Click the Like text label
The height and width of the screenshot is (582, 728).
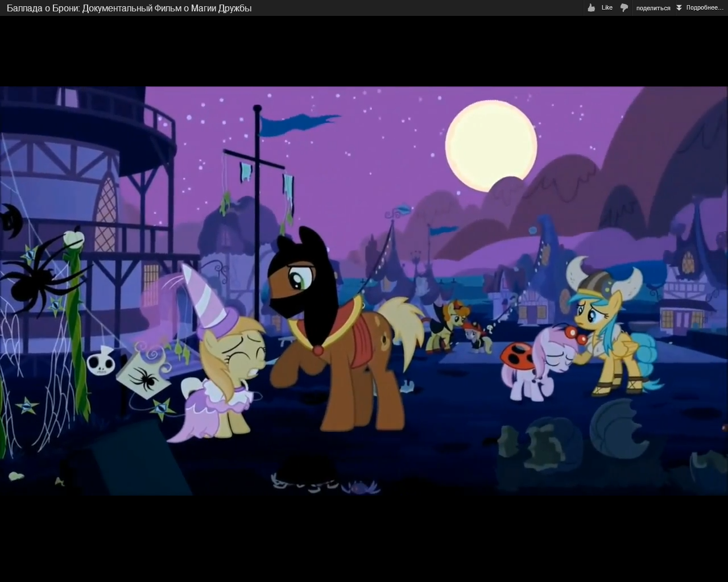click(607, 7)
